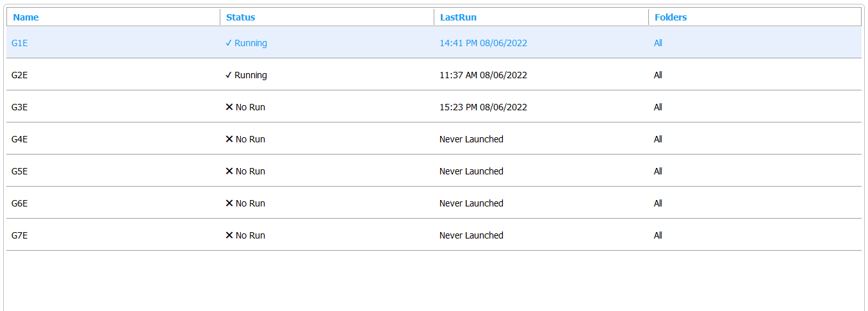Viewport: 868px width, 311px height.
Task: Click the X icon in G6E status
Action: click(x=229, y=203)
